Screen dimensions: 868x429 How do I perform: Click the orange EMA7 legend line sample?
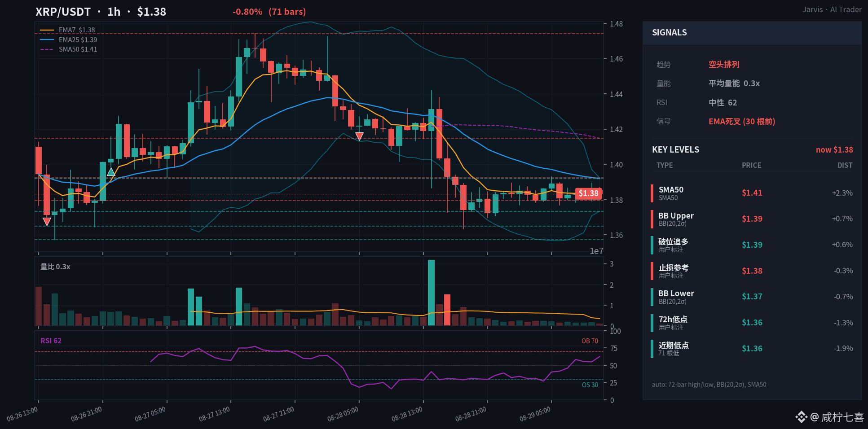tap(47, 30)
